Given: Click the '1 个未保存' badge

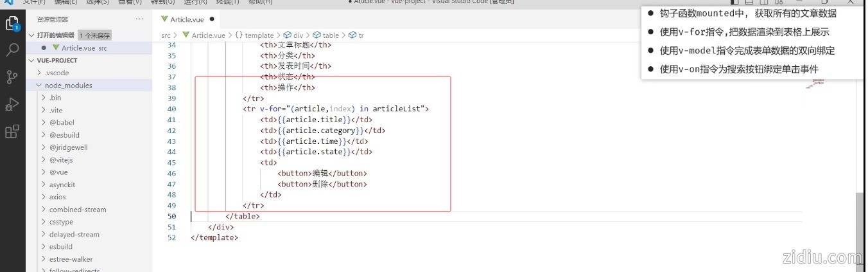Looking at the screenshot, I should coord(95,35).
